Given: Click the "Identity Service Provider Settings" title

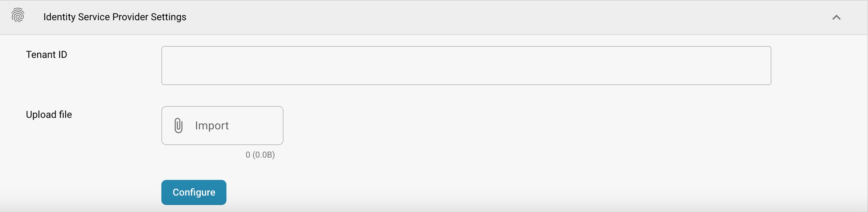Looking at the screenshot, I should (x=115, y=17).
